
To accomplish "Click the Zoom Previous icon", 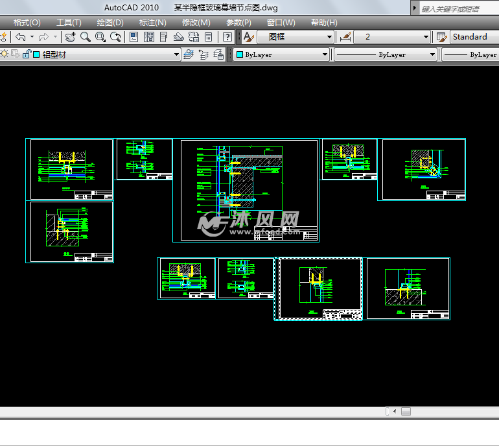I will coord(116,37).
